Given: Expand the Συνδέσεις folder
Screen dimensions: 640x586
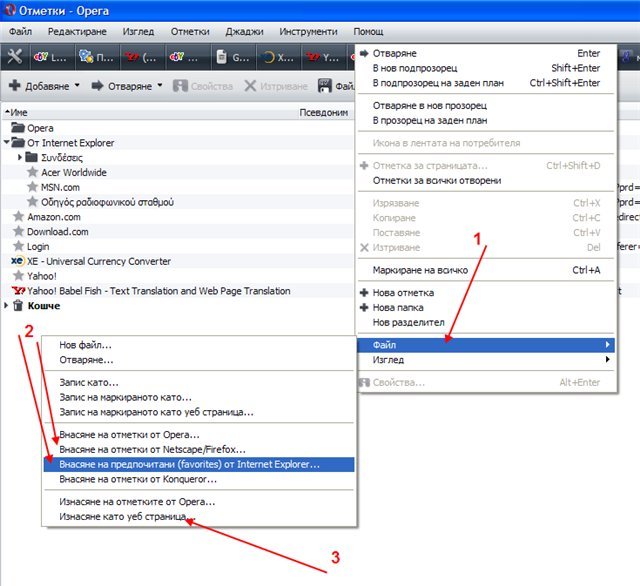Looking at the screenshot, I should pyautogui.click(x=20, y=157).
